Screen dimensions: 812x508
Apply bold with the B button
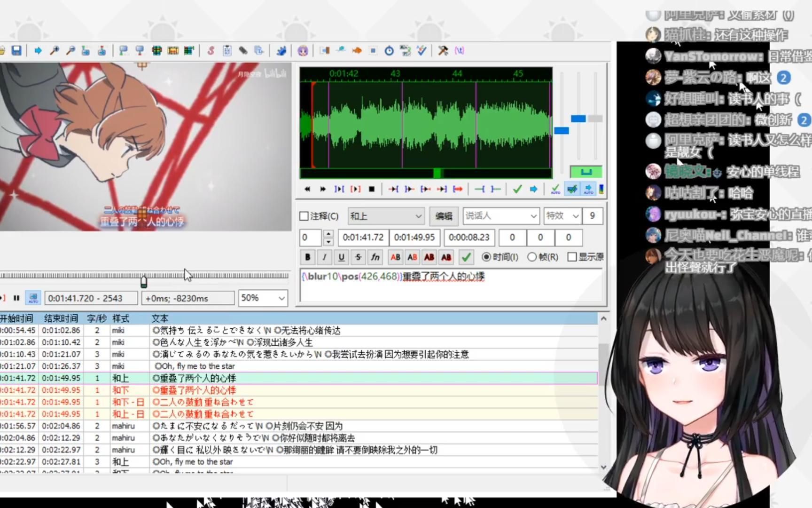tap(307, 257)
